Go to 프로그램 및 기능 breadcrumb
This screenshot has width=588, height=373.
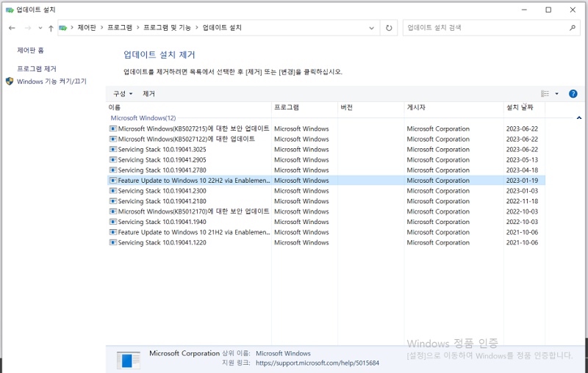pyautogui.click(x=167, y=28)
